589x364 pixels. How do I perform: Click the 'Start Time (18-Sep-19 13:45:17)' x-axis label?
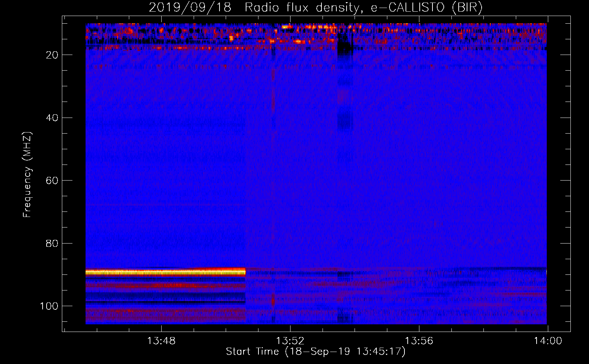pyautogui.click(x=316, y=352)
